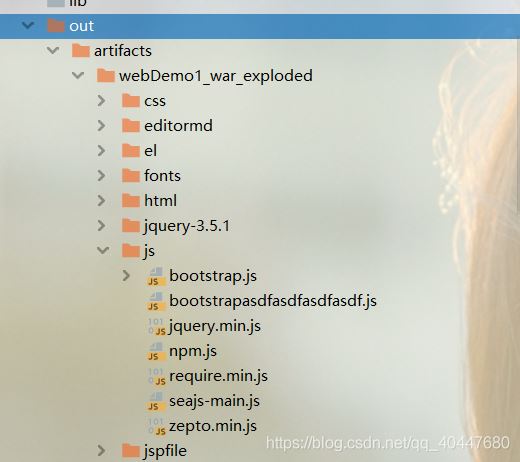
Task: Expand the bootstrap.js node arrow
Action: point(126,276)
